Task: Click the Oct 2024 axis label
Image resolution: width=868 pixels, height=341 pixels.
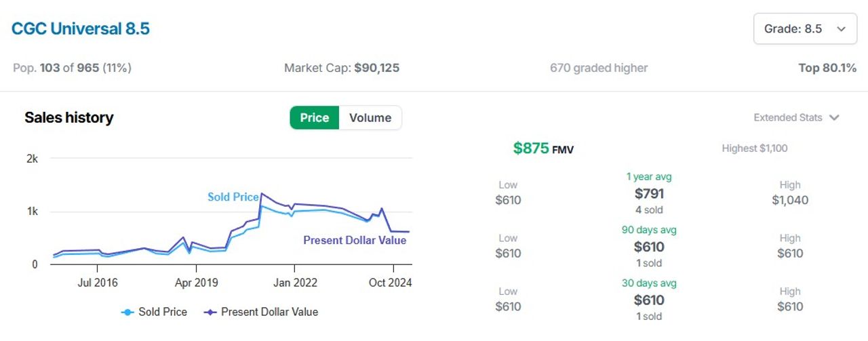Action: point(391,282)
